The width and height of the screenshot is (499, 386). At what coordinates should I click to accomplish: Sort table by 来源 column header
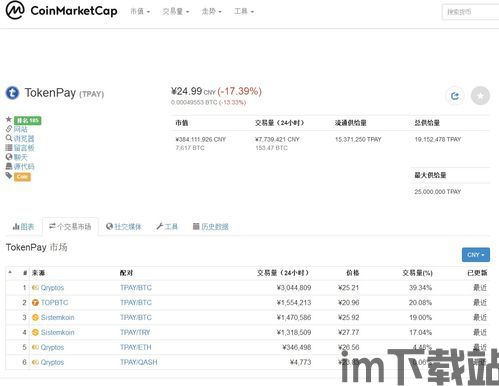38,273
